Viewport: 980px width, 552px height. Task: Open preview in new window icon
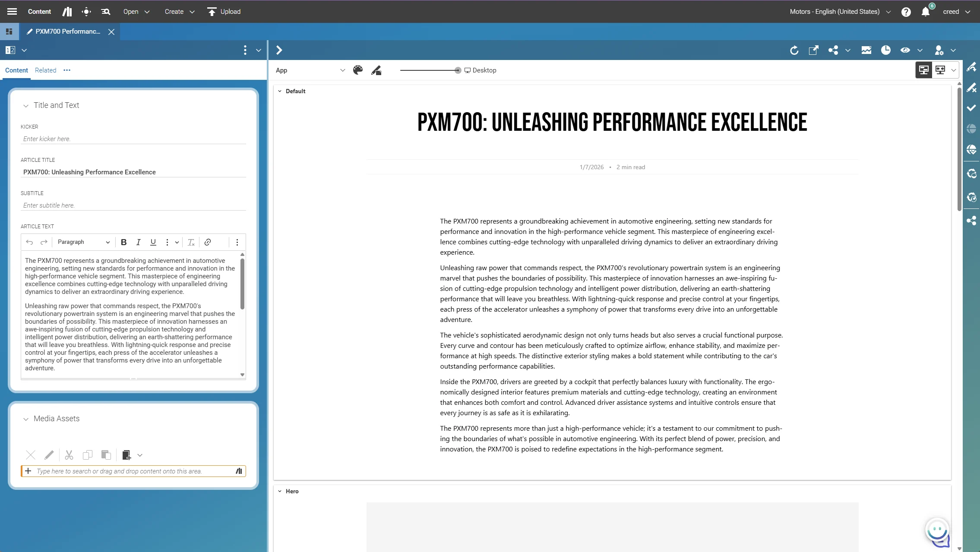click(813, 50)
